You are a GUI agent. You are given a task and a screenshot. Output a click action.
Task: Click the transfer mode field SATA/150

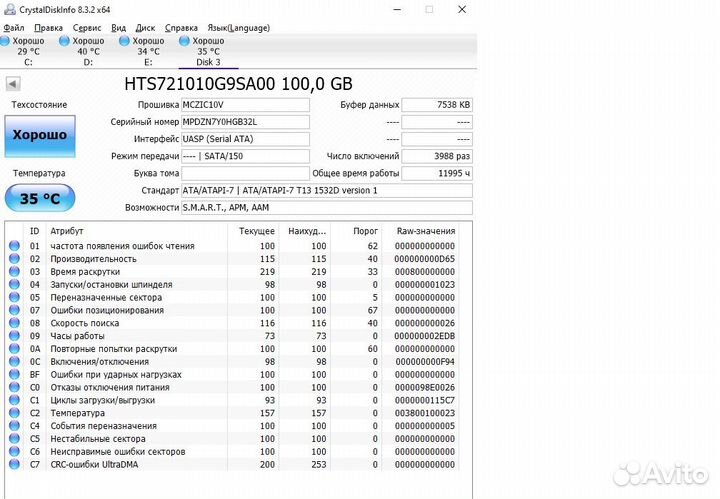(x=246, y=156)
